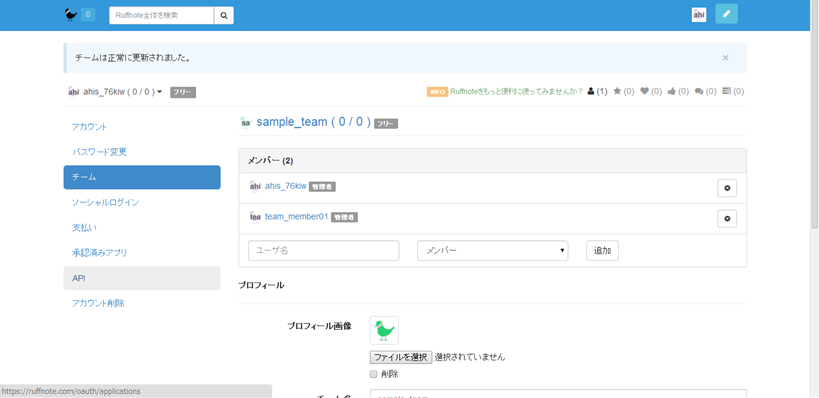
Task: Click the 追加 add member button
Action: click(x=602, y=251)
